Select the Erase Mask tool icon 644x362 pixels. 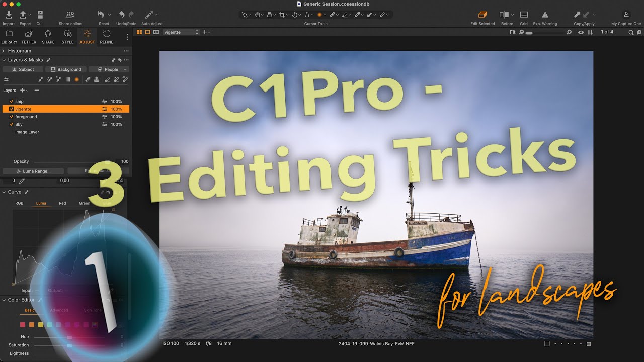tap(107, 79)
